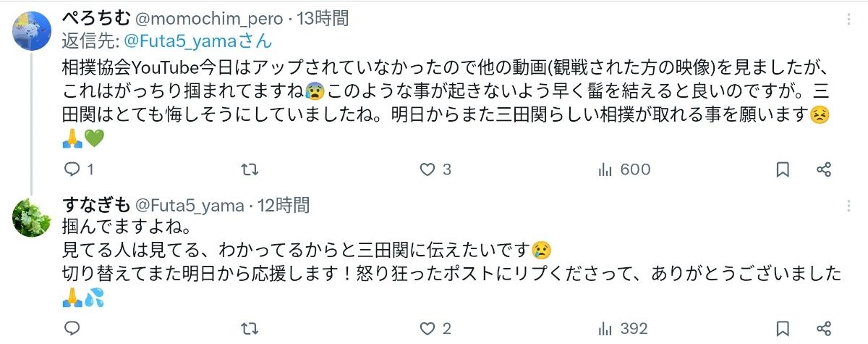Image resolution: width=868 pixels, height=344 pixels.
Task: Click the すなぎも display name
Action: click(x=93, y=205)
